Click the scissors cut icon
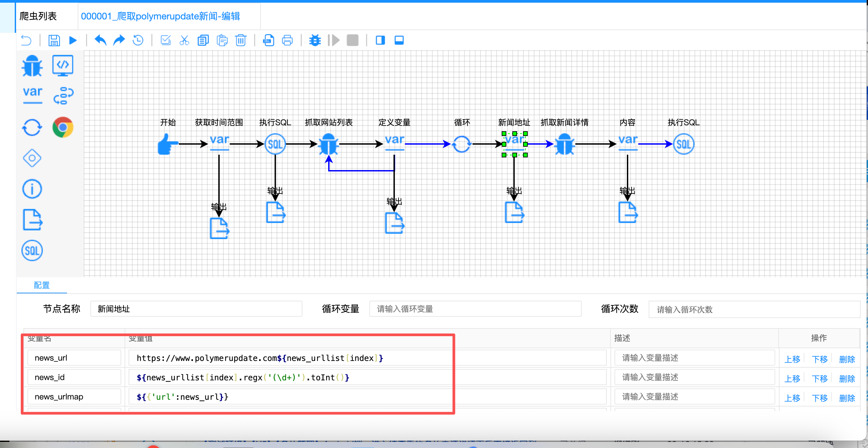The image size is (868, 448). click(x=184, y=41)
